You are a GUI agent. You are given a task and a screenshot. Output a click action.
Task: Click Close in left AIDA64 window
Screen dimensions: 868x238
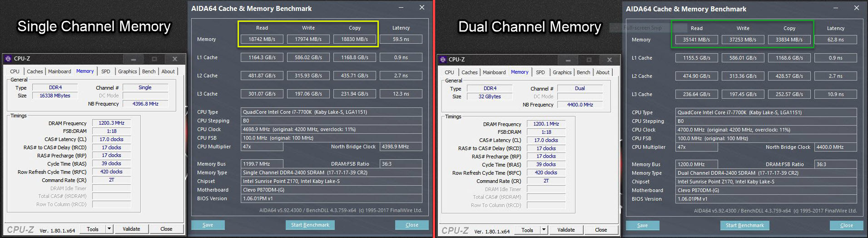pos(412,225)
